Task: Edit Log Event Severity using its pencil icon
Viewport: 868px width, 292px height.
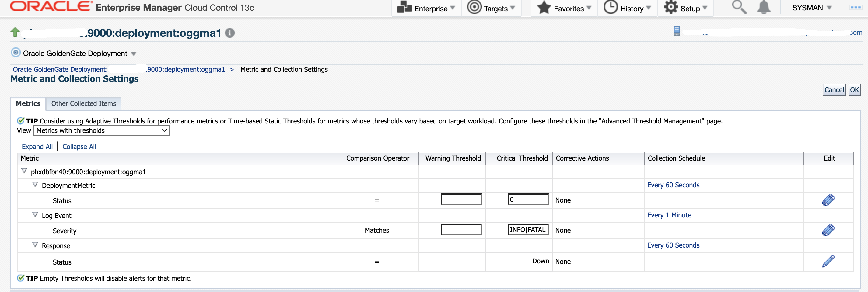Action: pos(828,230)
